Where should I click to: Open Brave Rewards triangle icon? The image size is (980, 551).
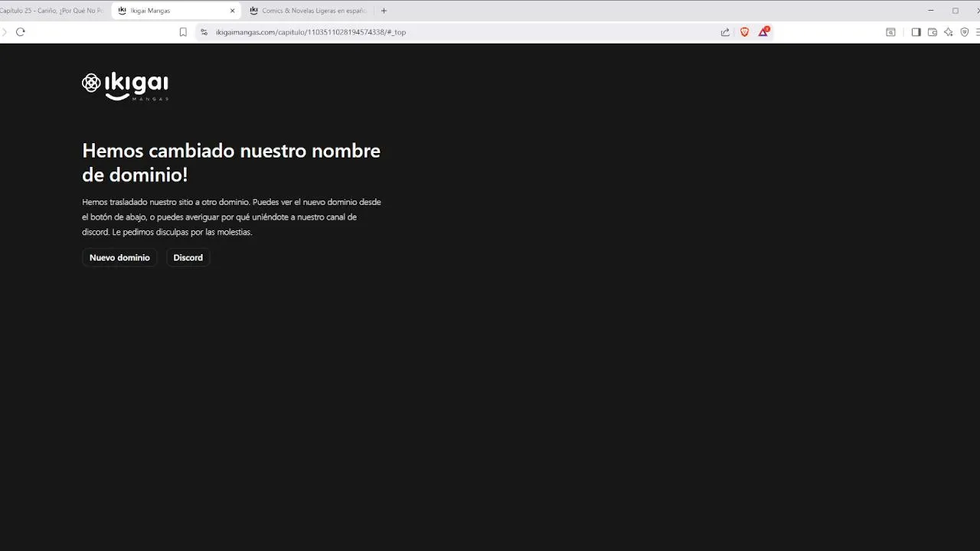pos(763,32)
